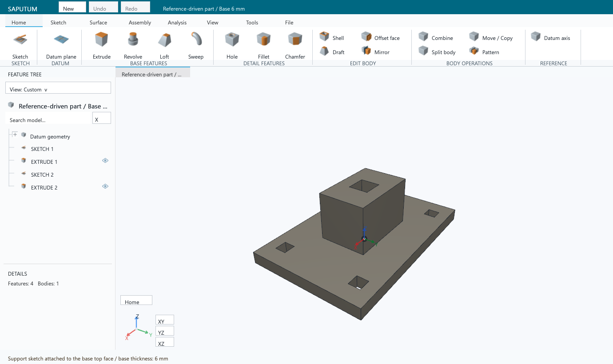Select the Sketch tool icon
The image size is (613, 364).
[x=20, y=40]
